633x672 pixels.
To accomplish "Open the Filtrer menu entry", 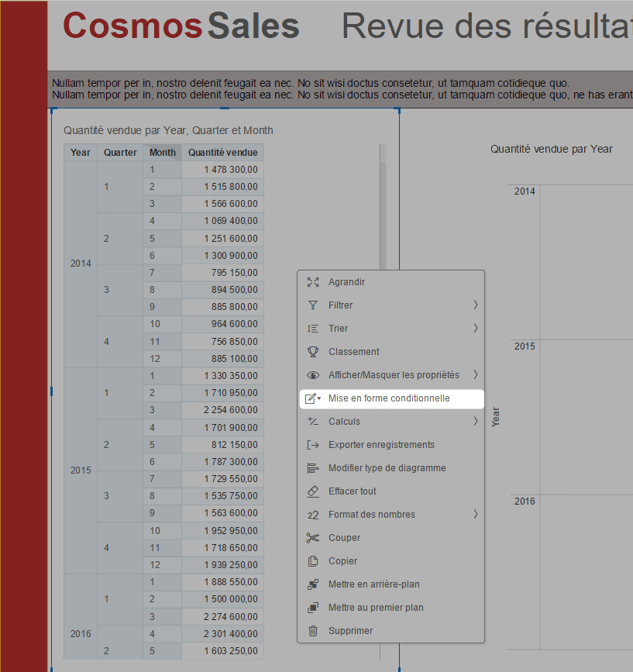I will [x=391, y=305].
